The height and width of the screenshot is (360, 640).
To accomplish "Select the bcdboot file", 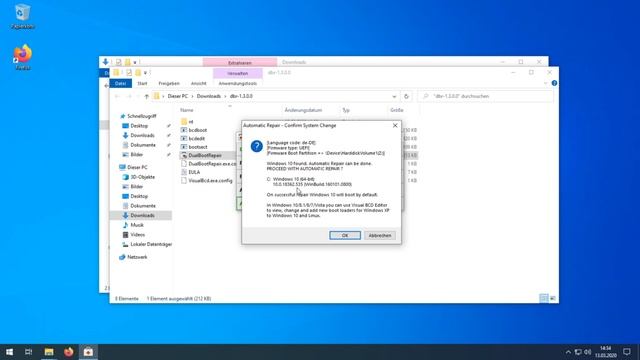I will tap(198, 130).
